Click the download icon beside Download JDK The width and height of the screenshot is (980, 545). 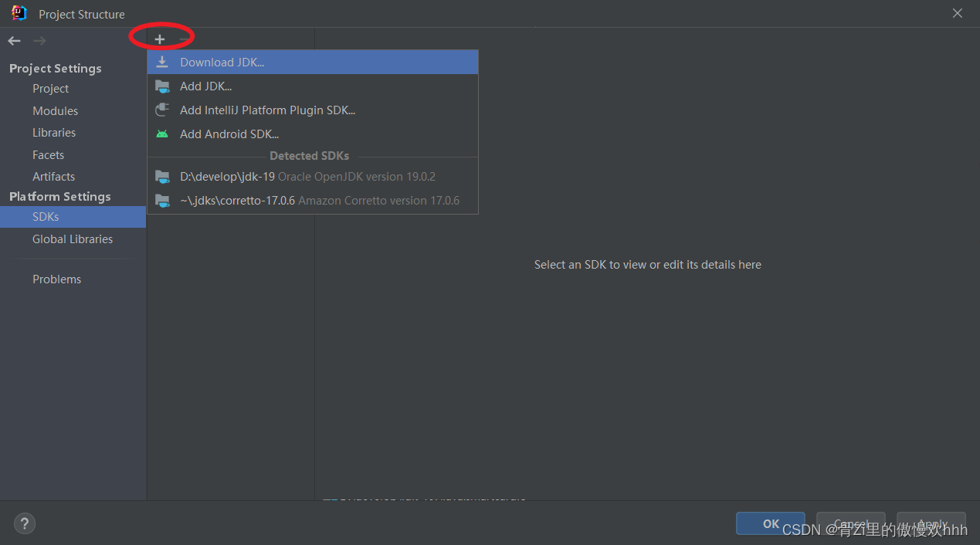click(x=162, y=63)
